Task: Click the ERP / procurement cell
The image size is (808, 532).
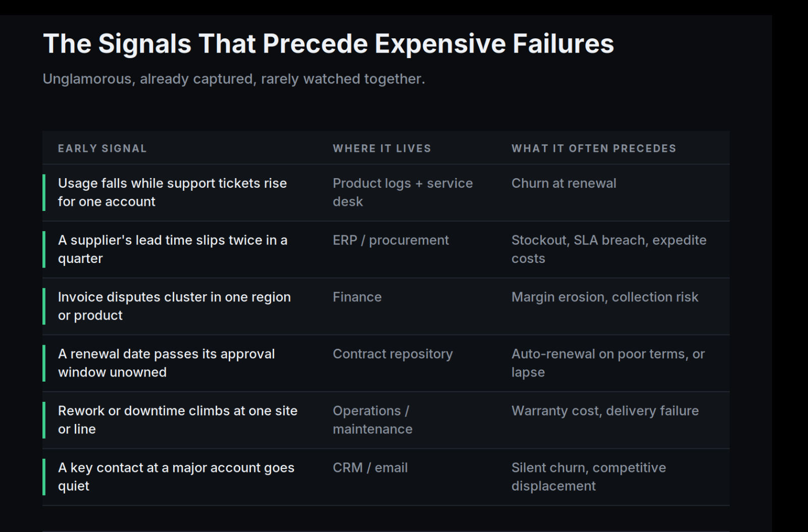Action: click(x=390, y=240)
